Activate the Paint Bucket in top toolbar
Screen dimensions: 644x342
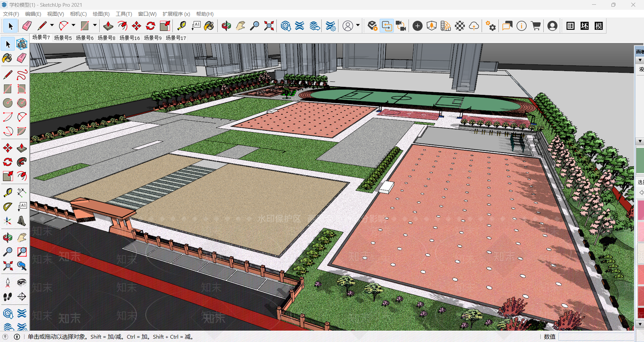click(x=209, y=26)
